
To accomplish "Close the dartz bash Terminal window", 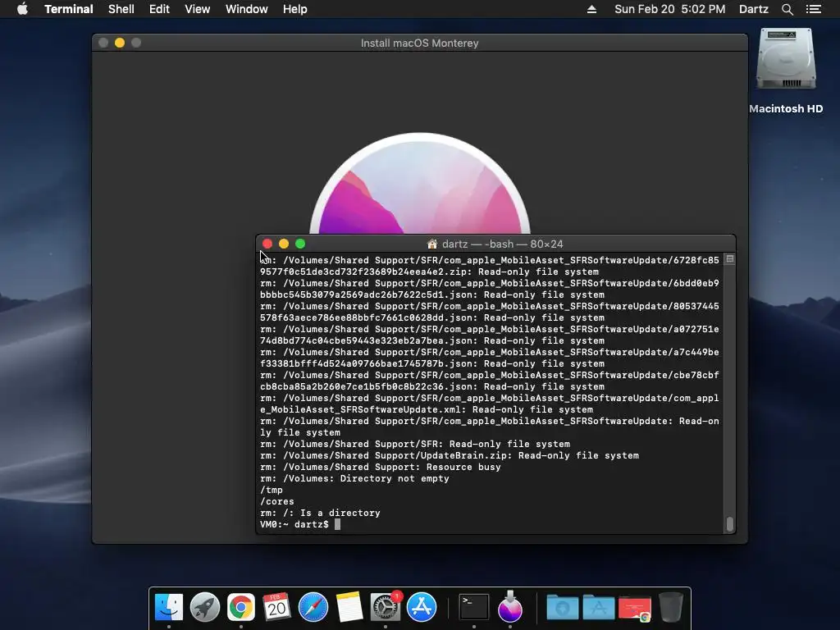I will 267,244.
